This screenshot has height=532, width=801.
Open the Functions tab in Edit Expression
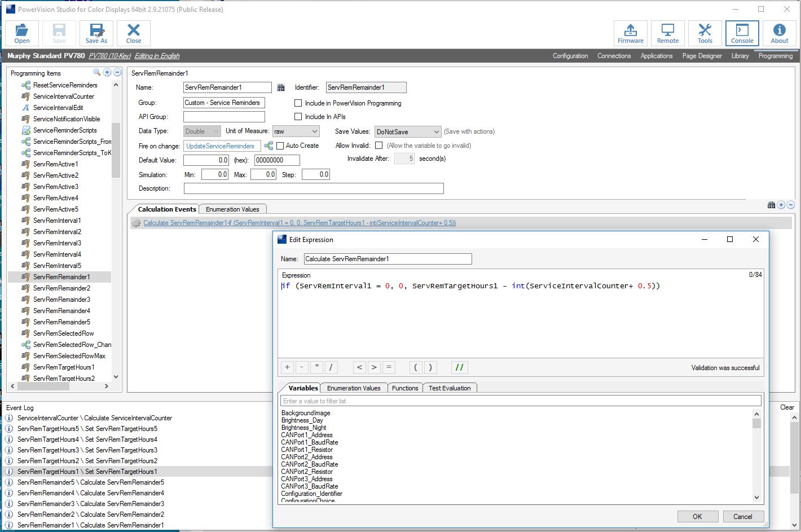tap(405, 388)
